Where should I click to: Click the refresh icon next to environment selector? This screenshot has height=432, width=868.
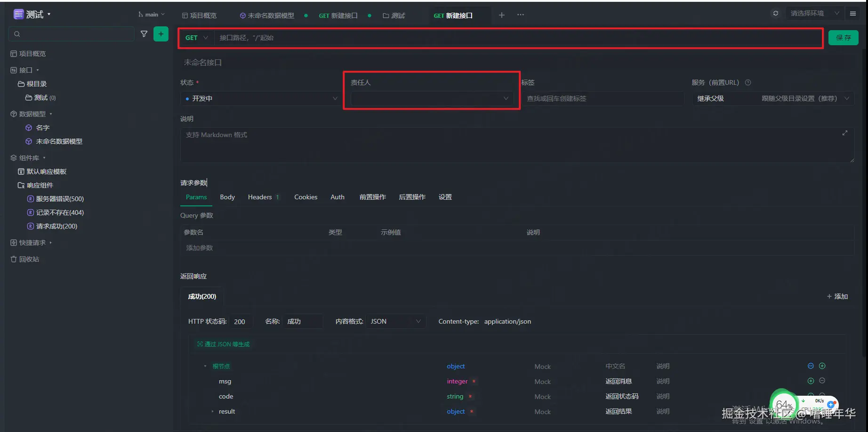point(776,13)
